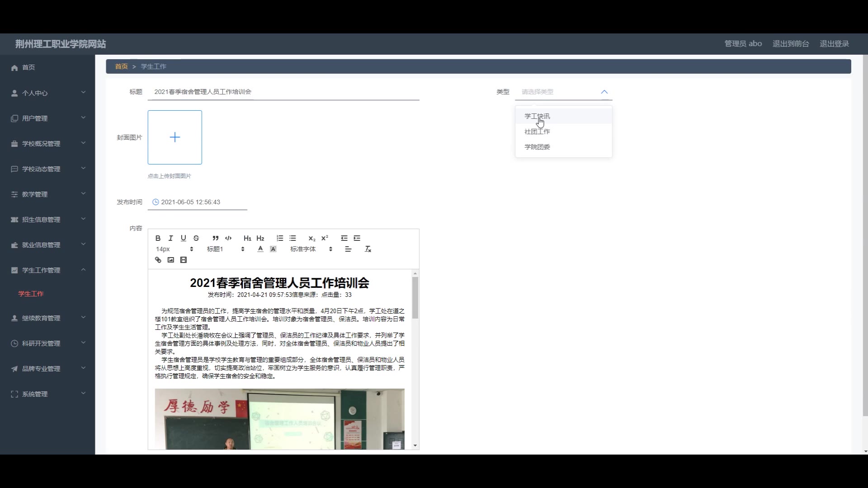Open 标准字体 font family dropdown

coord(311,249)
